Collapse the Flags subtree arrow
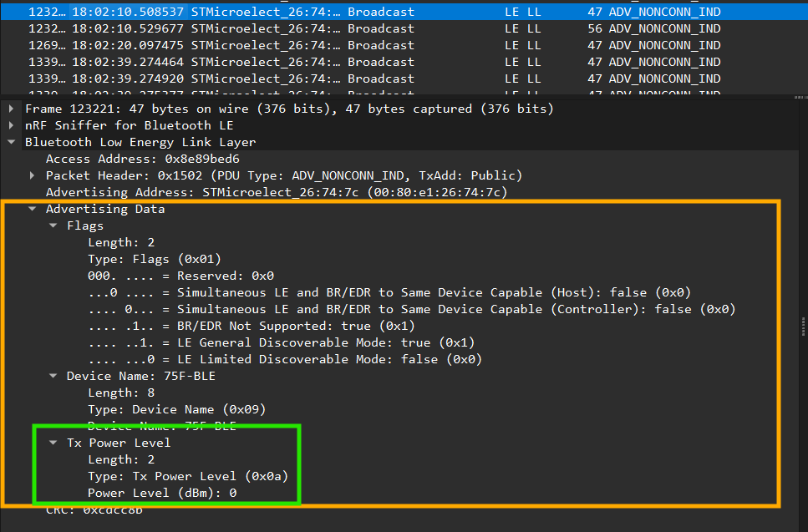 (53, 225)
